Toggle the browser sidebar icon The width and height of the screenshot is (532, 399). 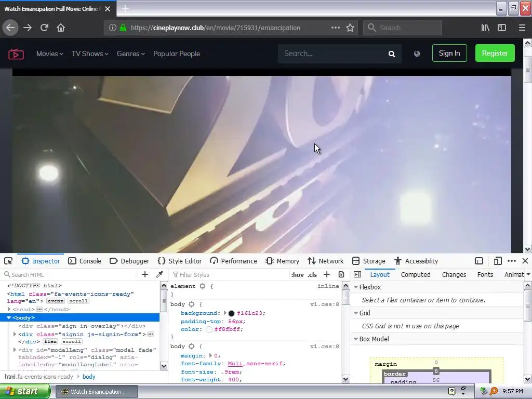pyautogui.click(x=502, y=28)
